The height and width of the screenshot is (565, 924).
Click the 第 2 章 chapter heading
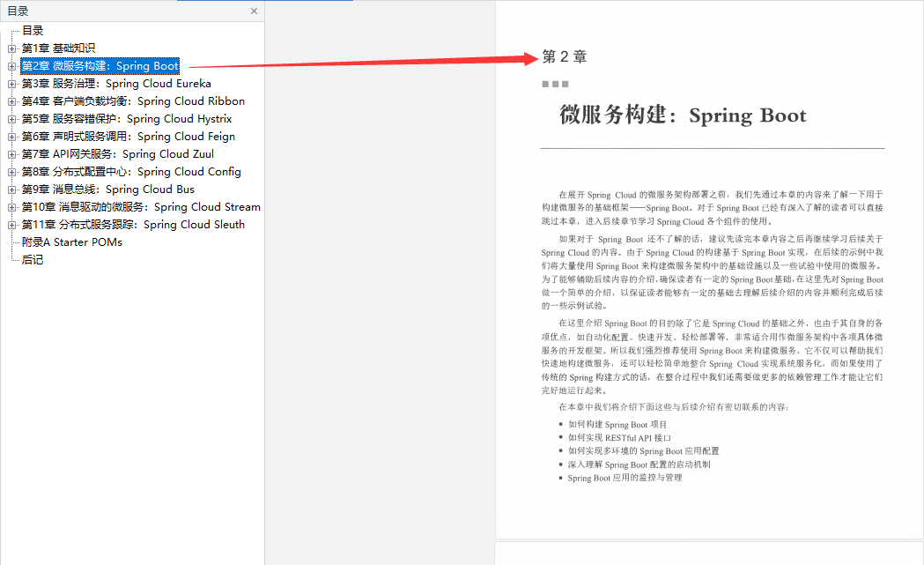coord(564,56)
